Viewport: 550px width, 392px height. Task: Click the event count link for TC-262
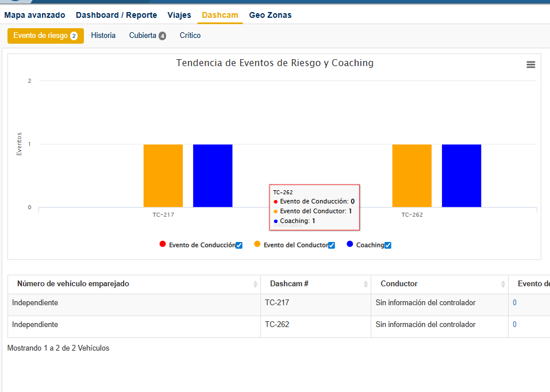[514, 325]
